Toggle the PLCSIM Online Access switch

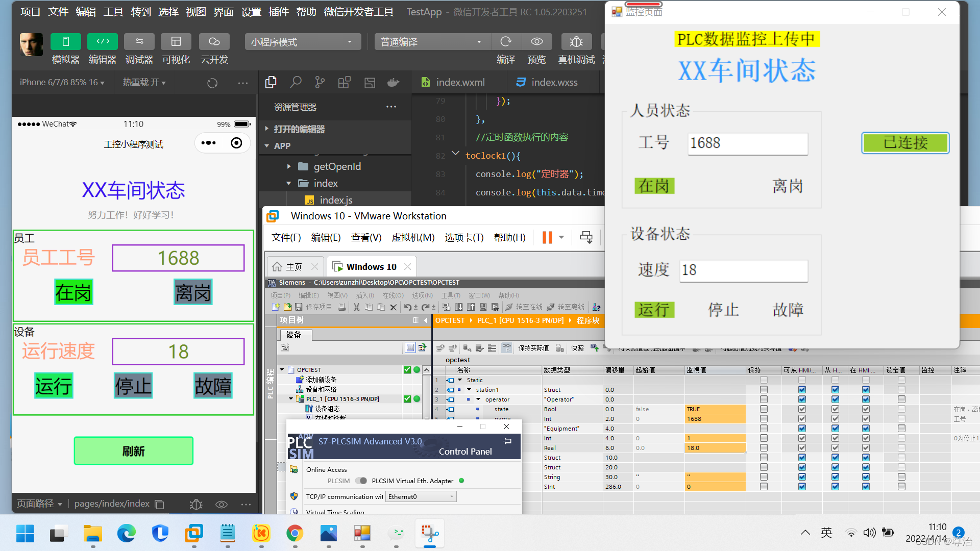(361, 481)
